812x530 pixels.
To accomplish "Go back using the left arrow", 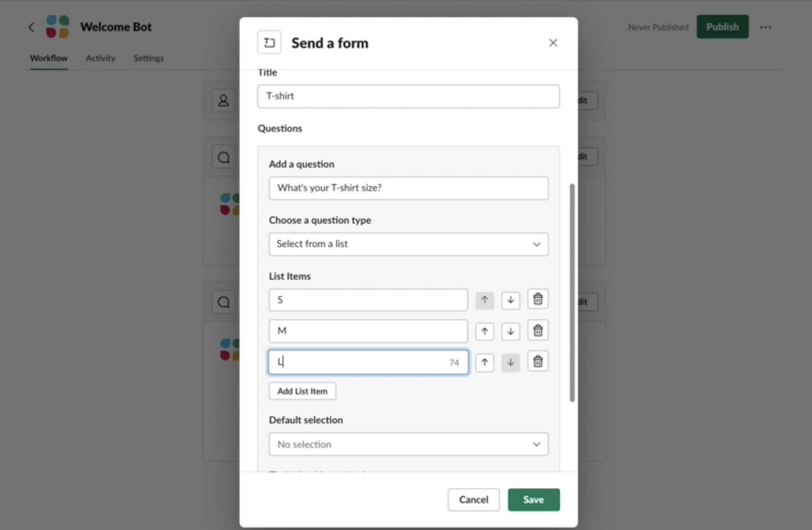I will 31,27.
